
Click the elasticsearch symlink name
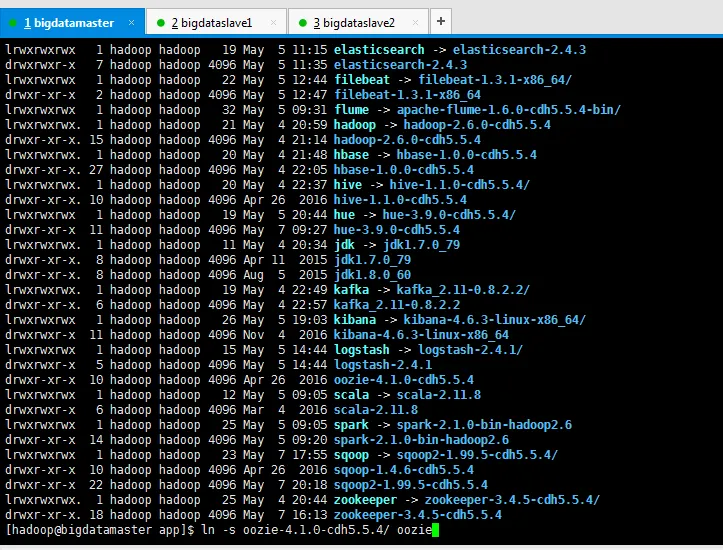tap(379, 49)
